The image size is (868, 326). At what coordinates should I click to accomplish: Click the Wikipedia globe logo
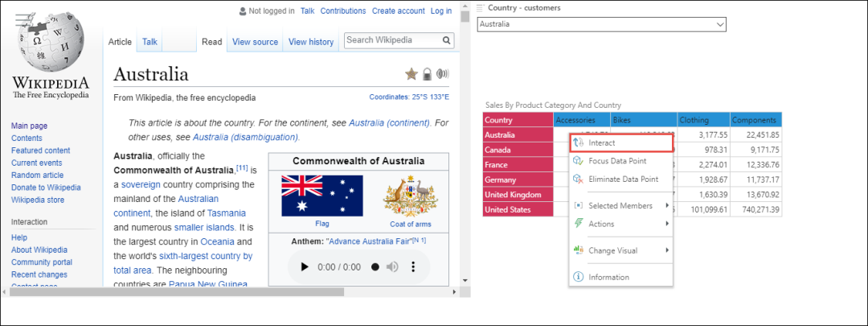(50, 42)
